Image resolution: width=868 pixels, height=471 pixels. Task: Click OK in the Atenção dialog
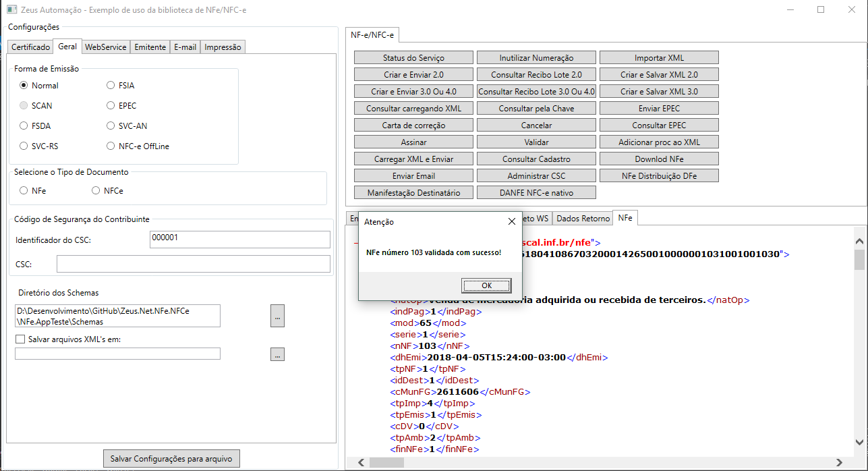coord(486,285)
